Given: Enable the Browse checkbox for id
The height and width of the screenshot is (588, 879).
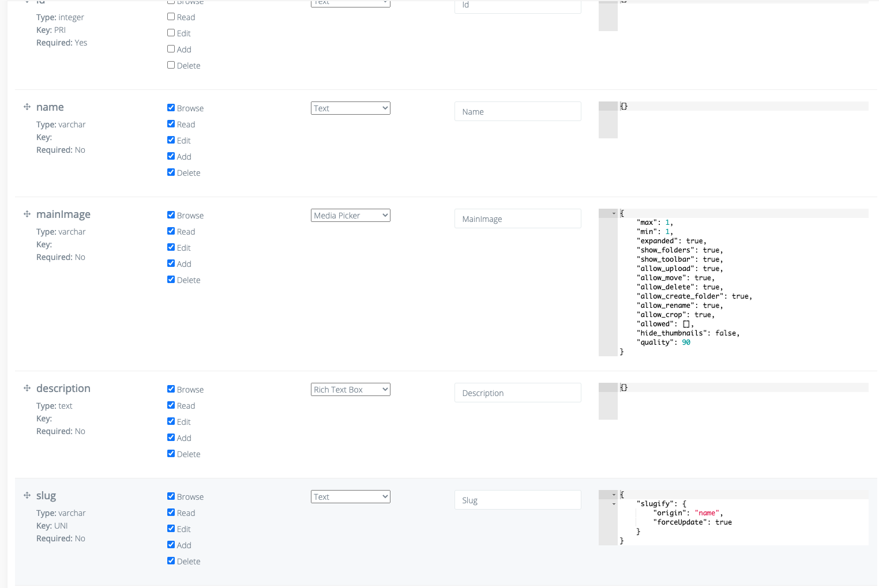Looking at the screenshot, I should pos(171,1).
